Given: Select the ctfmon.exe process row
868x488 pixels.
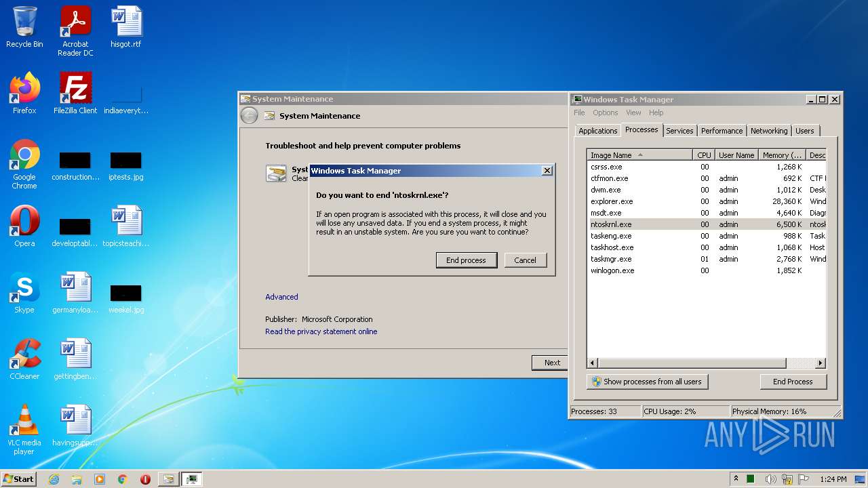Looking at the screenshot, I should pyautogui.click(x=707, y=178).
